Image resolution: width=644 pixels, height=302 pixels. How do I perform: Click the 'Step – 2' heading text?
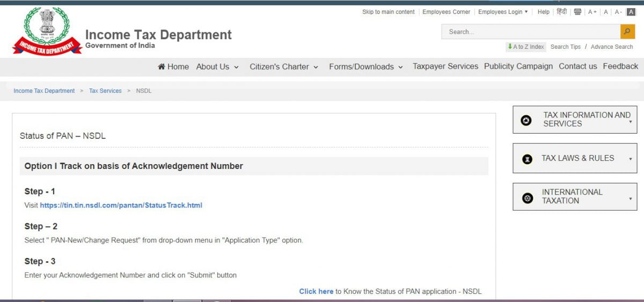pos(41,226)
